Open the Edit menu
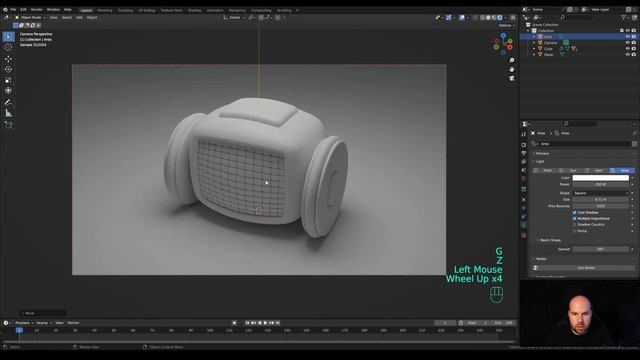The height and width of the screenshot is (360, 640). coord(23,9)
